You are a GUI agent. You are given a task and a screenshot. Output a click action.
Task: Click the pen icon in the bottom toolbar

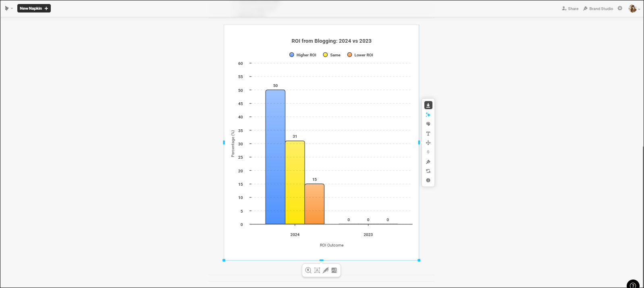click(326, 270)
